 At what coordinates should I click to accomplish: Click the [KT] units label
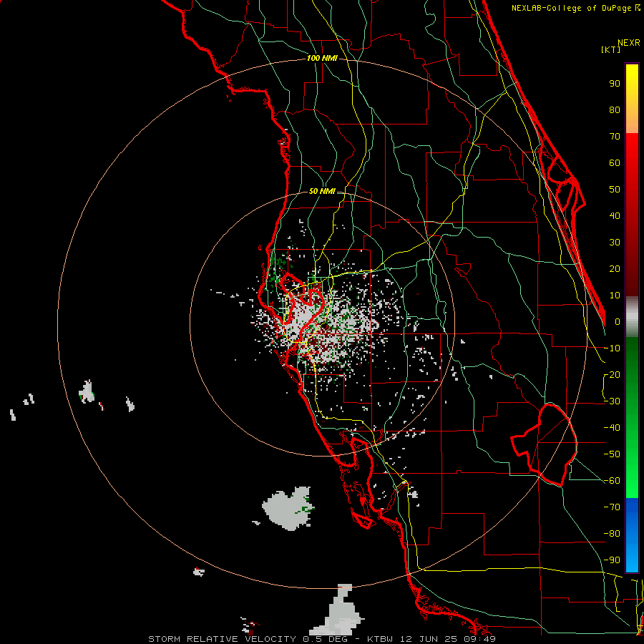[x=610, y=49]
